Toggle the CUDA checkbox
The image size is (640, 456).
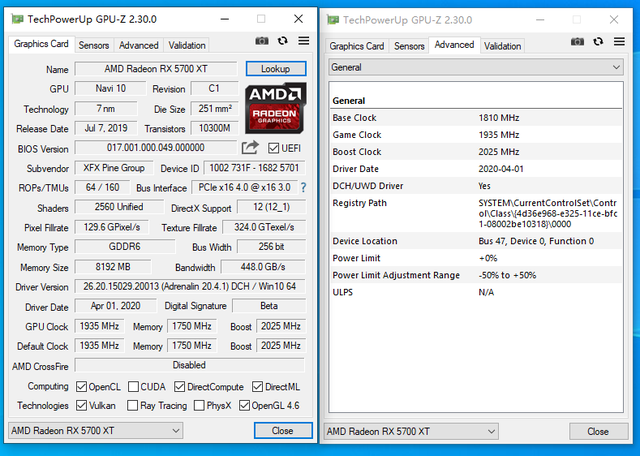[133, 387]
